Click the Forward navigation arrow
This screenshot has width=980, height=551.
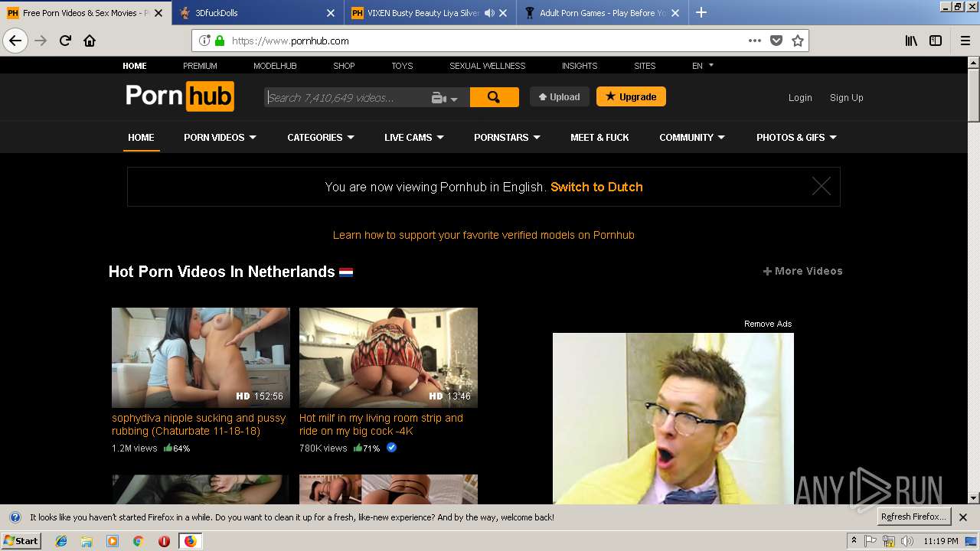41,41
